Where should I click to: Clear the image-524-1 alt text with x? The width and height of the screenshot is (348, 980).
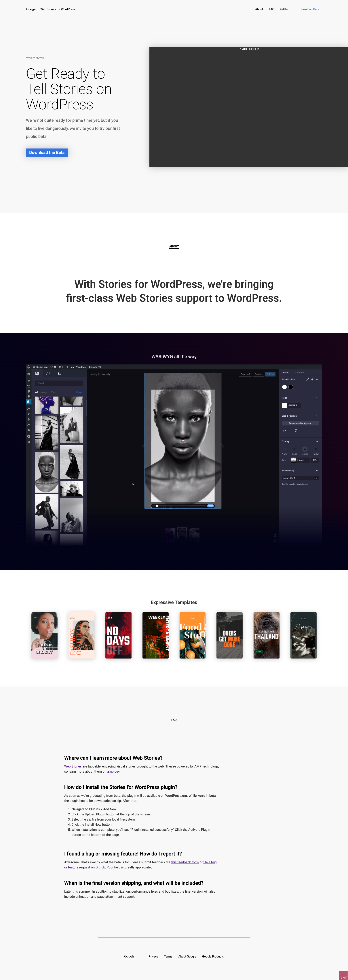click(x=316, y=478)
